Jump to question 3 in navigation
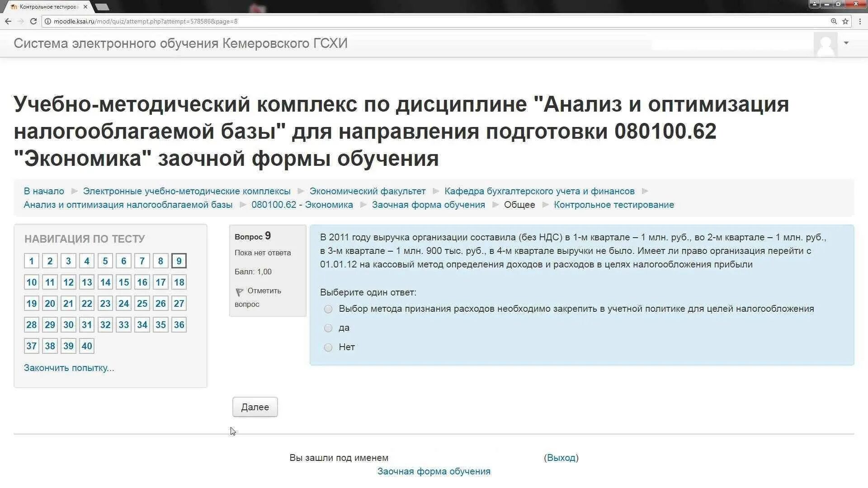Screen dimensions: 868x488 68,261
